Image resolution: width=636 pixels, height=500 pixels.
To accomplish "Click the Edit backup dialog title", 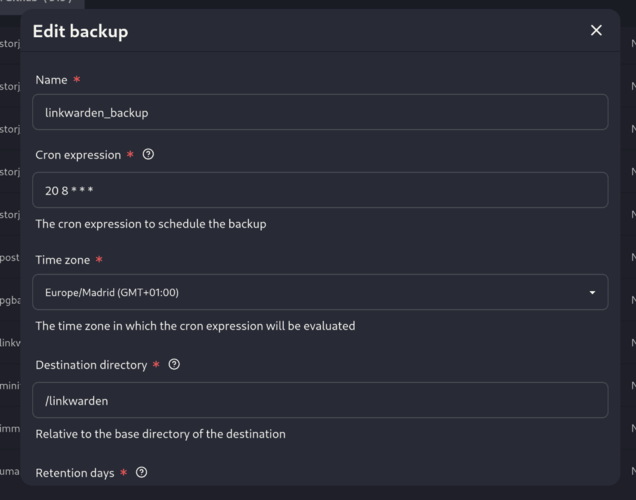I will (80, 31).
